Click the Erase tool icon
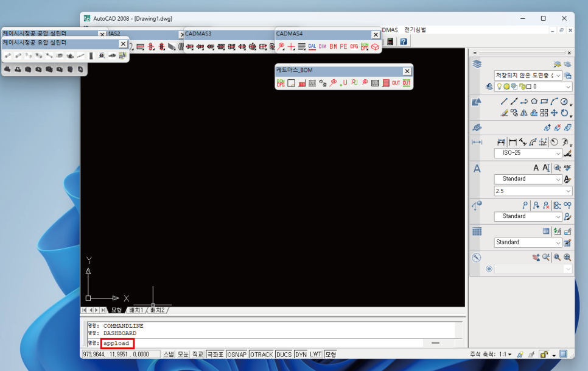 click(x=504, y=113)
